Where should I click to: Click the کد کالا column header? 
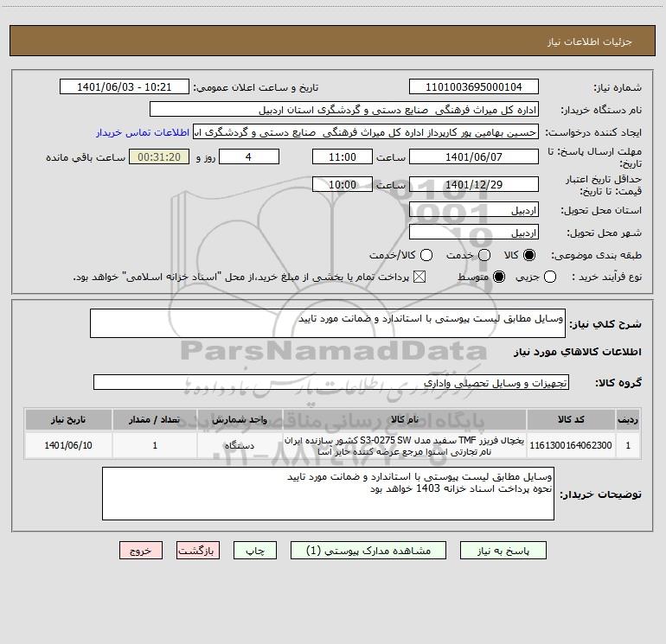tap(571, 419)
